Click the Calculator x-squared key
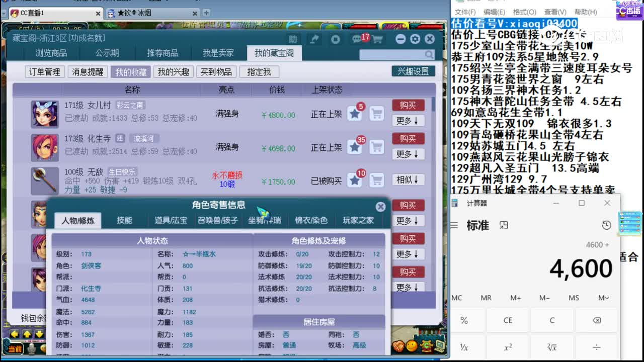Image resolution: width=644 pixels, height=362 pixels. click(508, 347)
